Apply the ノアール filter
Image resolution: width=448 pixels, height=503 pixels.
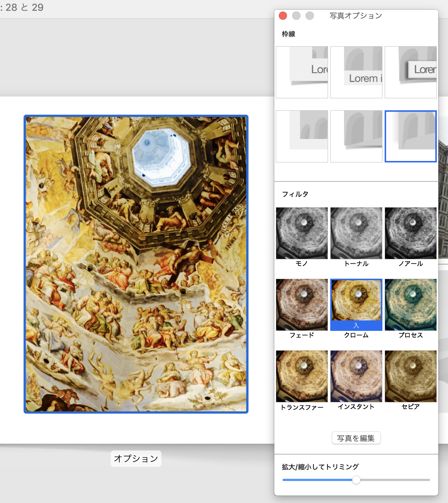[411, 233]
